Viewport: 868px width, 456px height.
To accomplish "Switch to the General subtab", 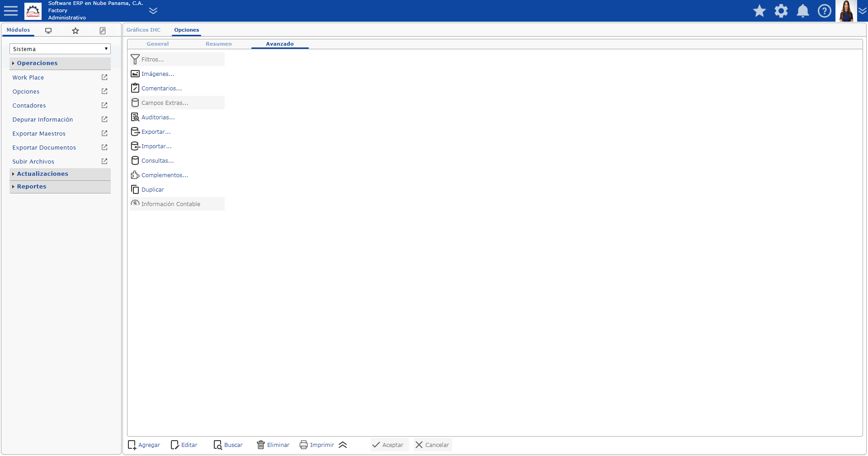I will [158, 44].
